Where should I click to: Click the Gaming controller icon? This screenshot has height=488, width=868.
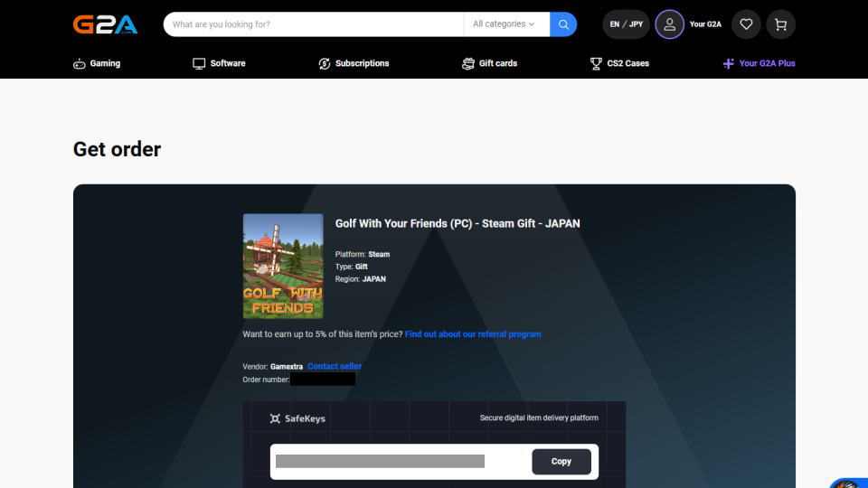(x=80, y=64)
